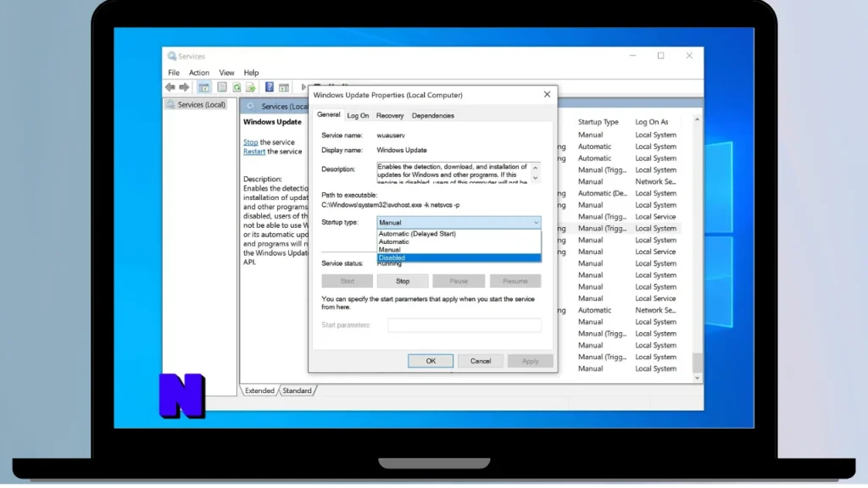
Task: Switch to the Dependencies tab
Action: tap(433, 115)
